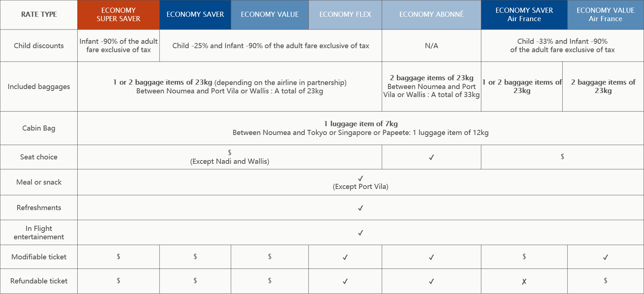This screenshot has width=644, height=294.
Task: Click the Economy Value blue header
Action: pyautogui.click(x=270, y=15)
